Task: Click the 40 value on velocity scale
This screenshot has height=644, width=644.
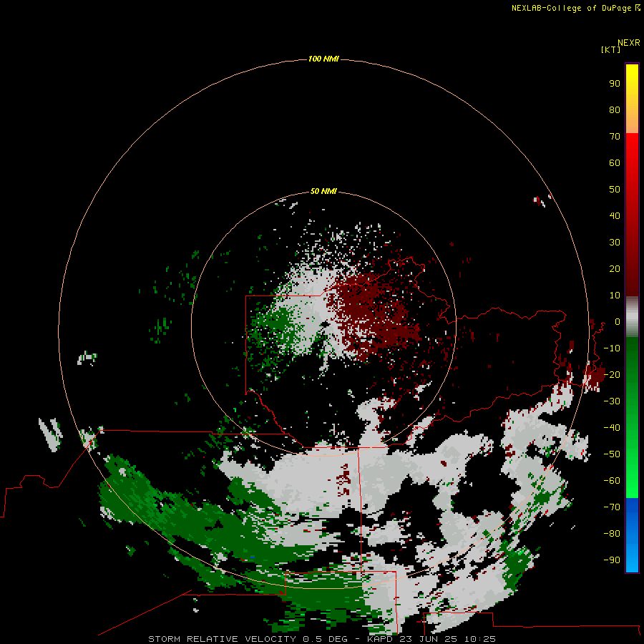Action: (x=615, y=216)
